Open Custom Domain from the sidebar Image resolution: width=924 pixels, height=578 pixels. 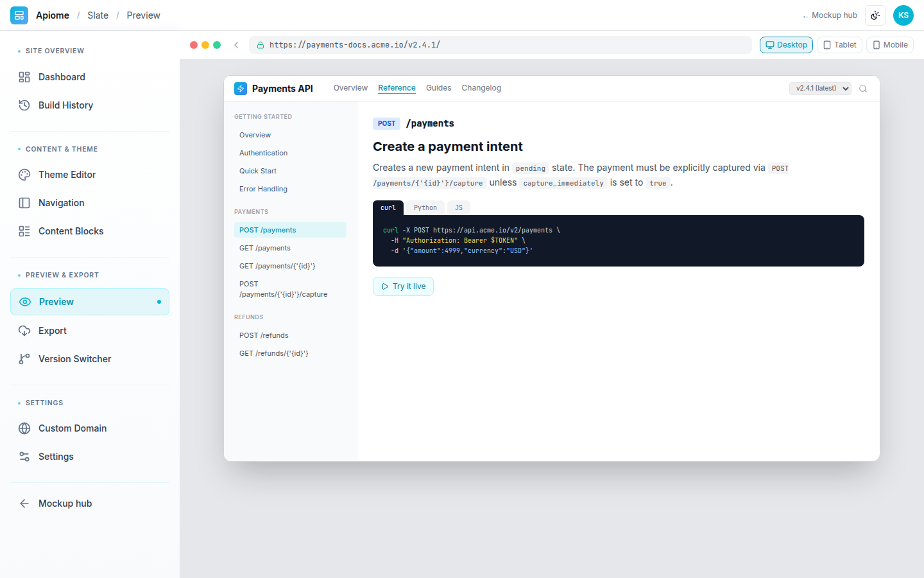click(x=90, y=428)
